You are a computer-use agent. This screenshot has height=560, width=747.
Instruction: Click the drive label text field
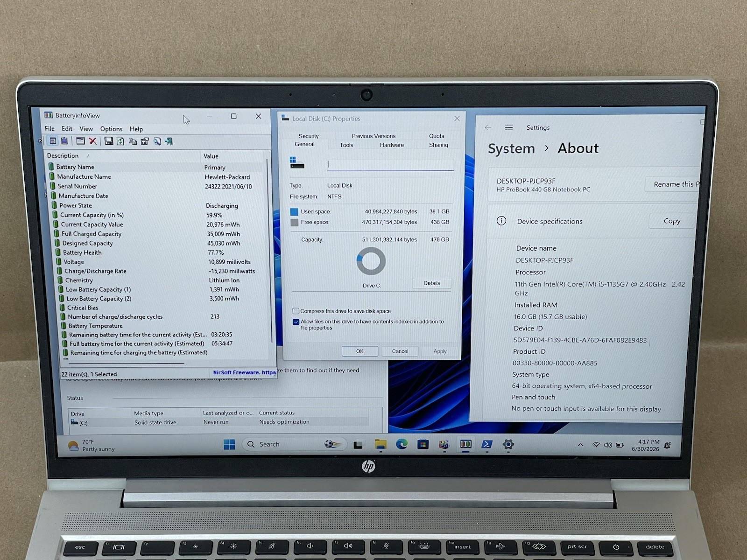tap(390, 164)
